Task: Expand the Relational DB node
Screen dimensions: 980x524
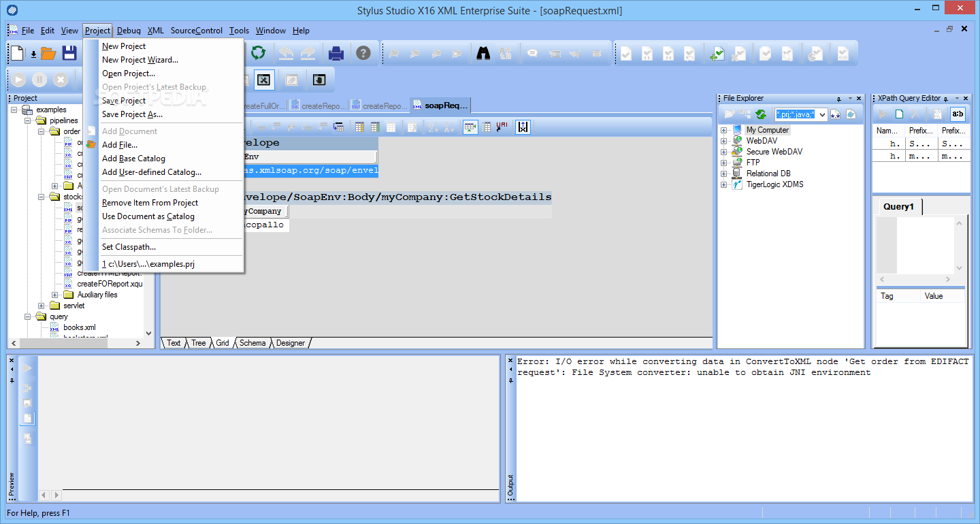Action: click(x=724, y=174)
